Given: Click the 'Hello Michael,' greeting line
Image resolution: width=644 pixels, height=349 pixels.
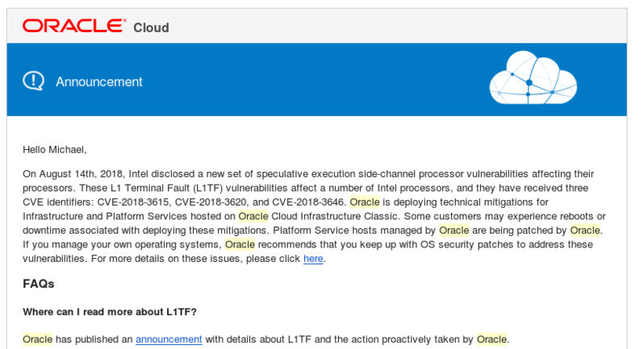Looking at the screenshot, I should click(54, 149).
